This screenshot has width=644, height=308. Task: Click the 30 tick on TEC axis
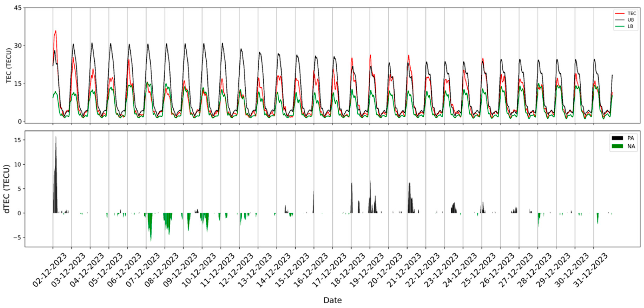click(x=18, y=46)
